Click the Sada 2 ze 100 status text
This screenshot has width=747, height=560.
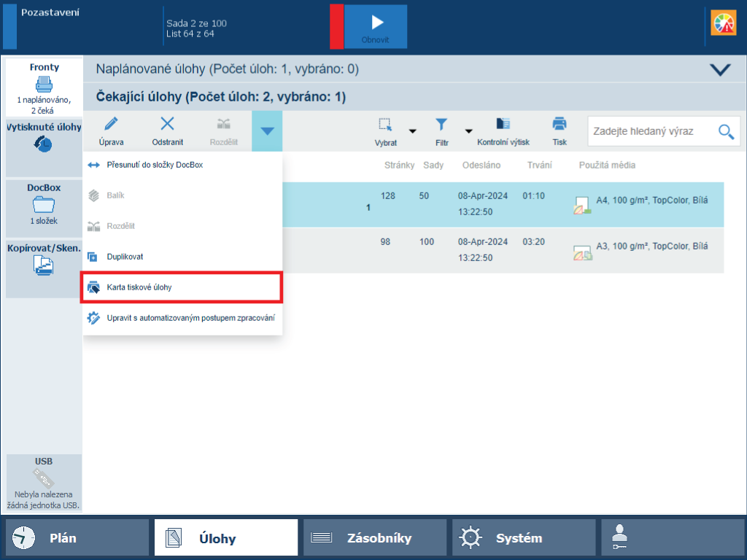[196, 23]
